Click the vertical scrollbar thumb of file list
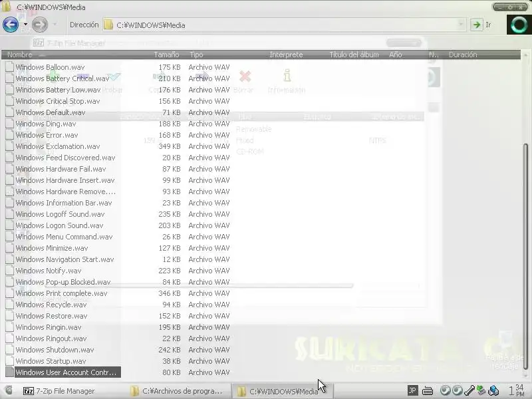The height and width of the screenshot is (399, 532). pyautogui.click(x=525, y=256)
